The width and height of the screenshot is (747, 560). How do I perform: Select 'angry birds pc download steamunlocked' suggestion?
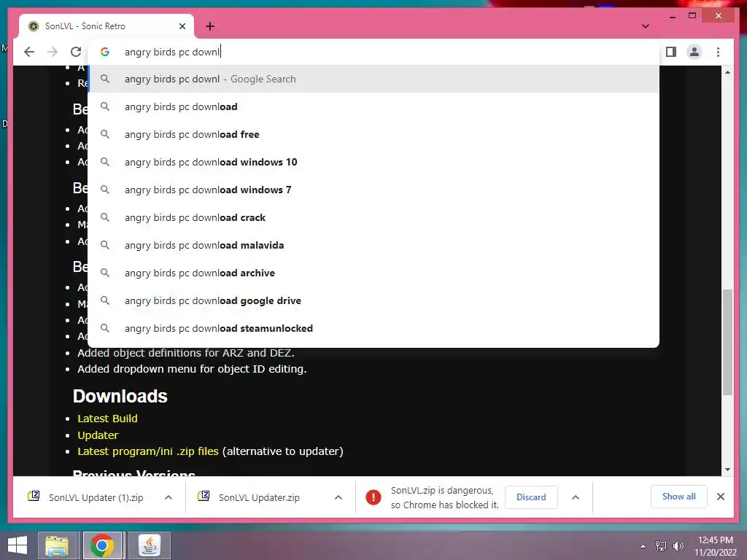[374, 328]
